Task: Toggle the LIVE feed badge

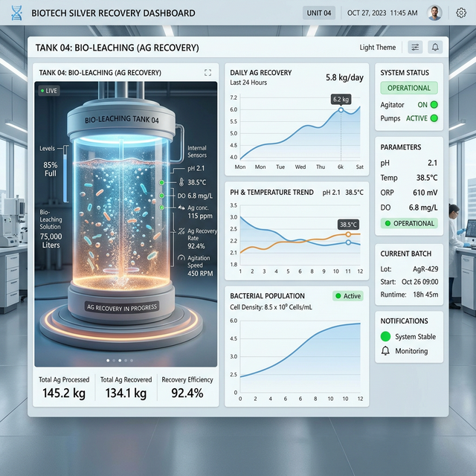Action: (49, 90)
